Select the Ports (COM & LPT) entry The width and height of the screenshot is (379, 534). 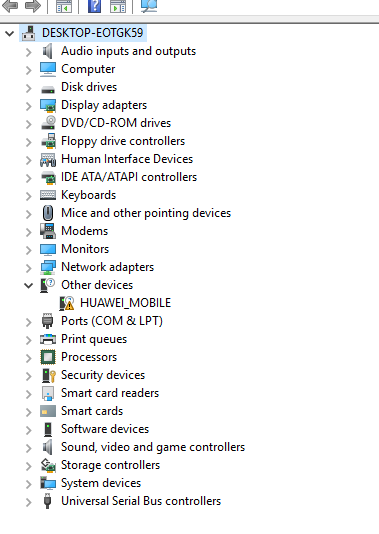click(112, 321)
